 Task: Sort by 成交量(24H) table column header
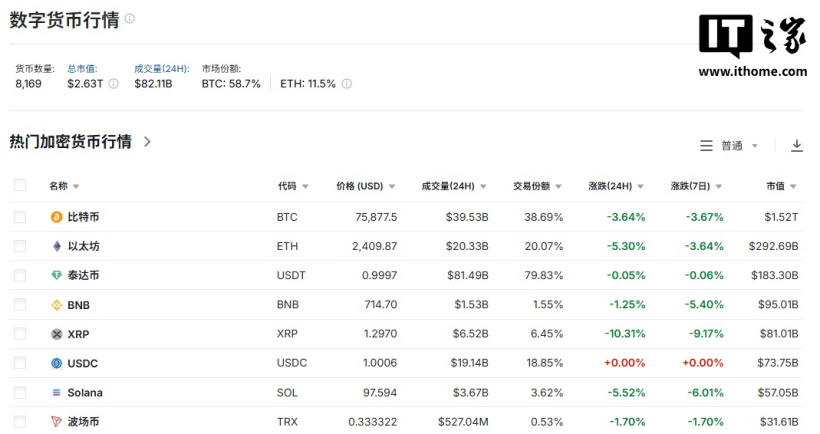[454, 186]
